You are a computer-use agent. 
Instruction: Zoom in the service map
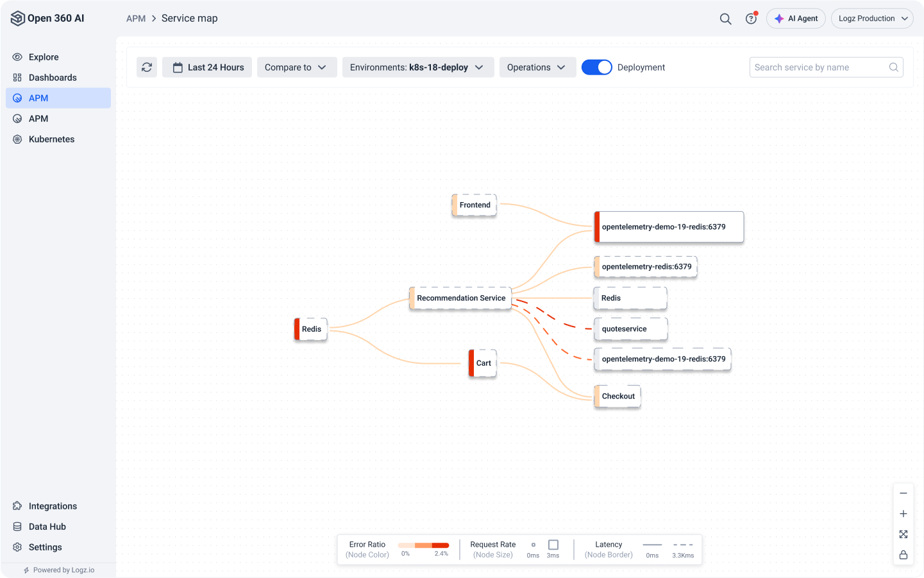click(903, 514)
